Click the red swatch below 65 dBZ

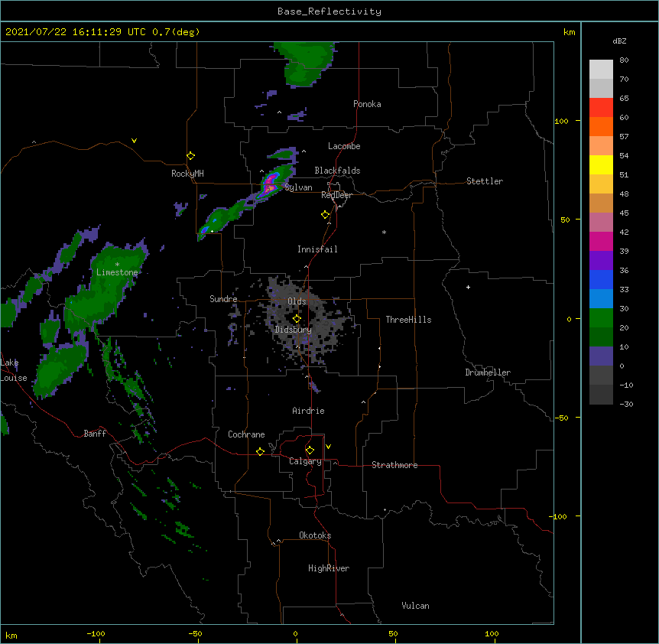coord(601,108)
